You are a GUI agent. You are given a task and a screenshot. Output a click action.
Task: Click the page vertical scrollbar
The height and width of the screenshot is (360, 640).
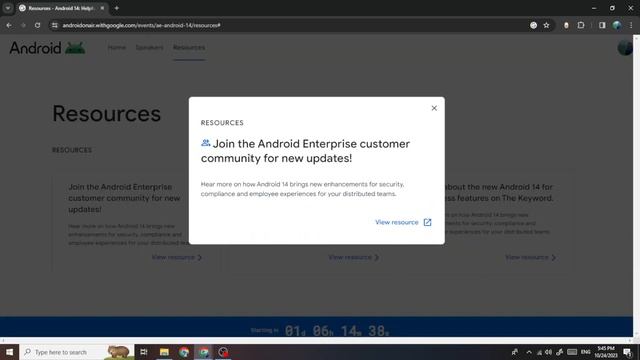[636, 186]
